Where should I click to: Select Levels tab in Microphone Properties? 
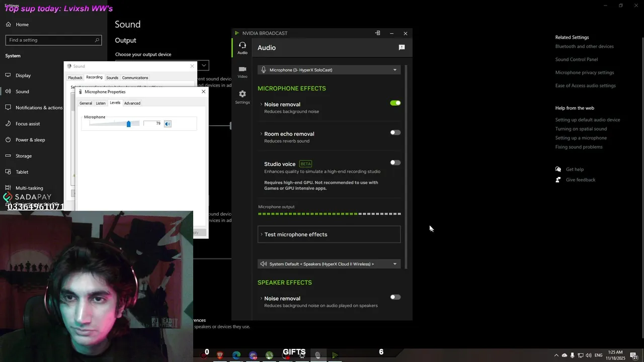[115, 103]
